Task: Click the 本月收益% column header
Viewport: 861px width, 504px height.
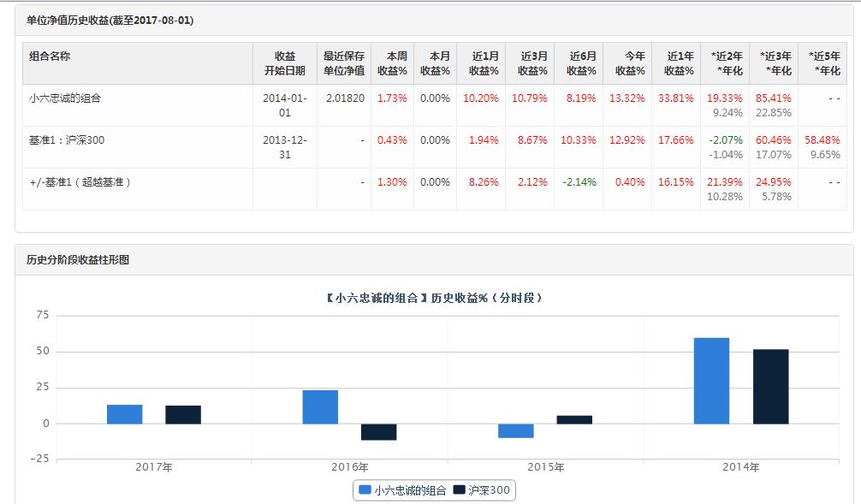Action: [x=436, y=62]
